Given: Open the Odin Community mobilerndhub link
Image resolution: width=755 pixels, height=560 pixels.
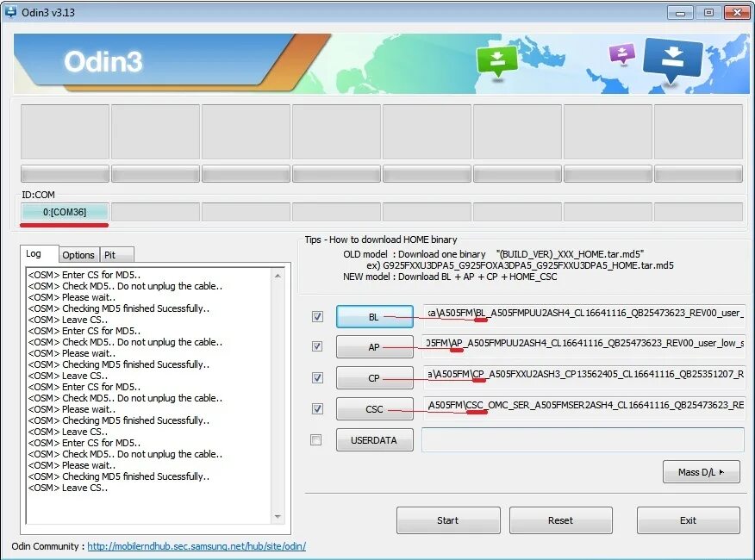Looking at the screenshot, I should (197, 546).
